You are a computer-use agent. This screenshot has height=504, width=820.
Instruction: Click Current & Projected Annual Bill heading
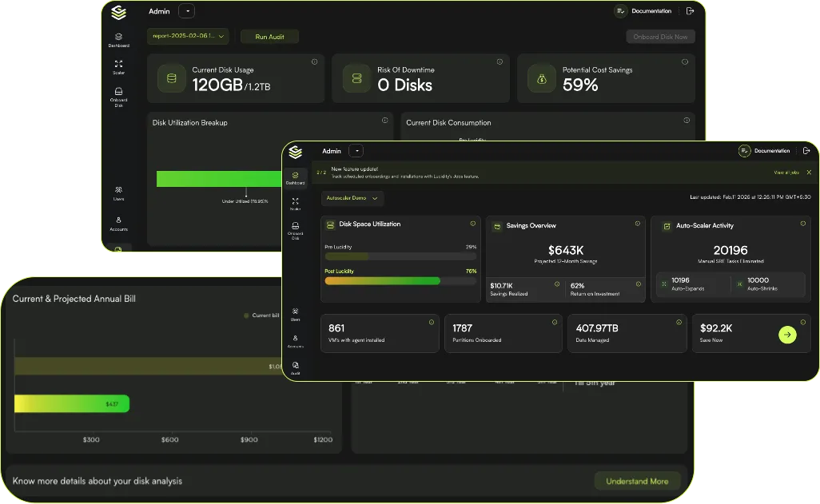74,299
